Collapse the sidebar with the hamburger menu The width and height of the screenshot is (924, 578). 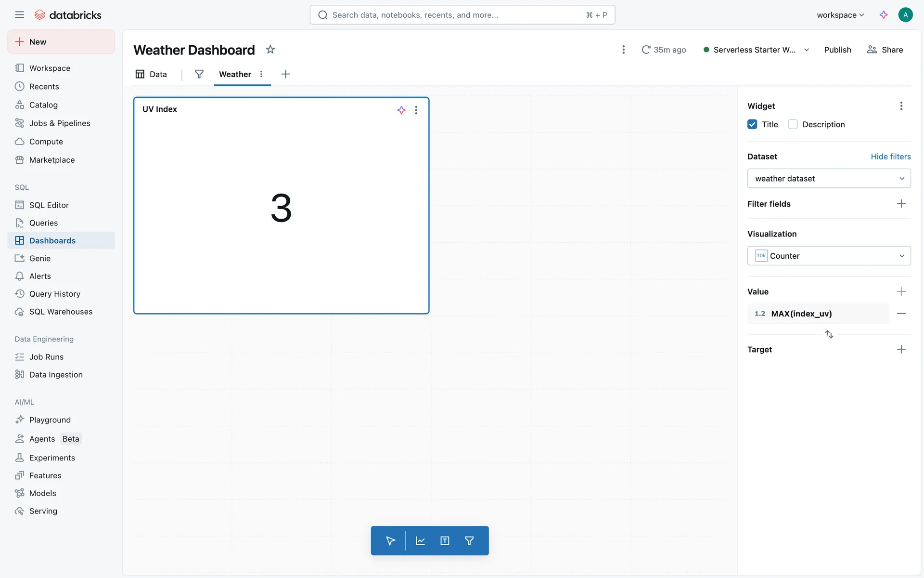click(x=19, y=15)
